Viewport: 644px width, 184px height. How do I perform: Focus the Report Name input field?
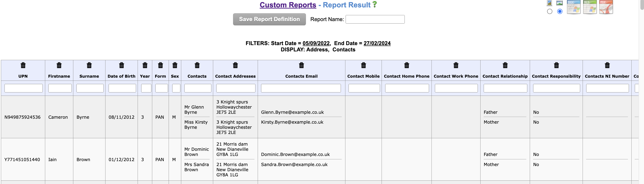click(x=375, y=19)
